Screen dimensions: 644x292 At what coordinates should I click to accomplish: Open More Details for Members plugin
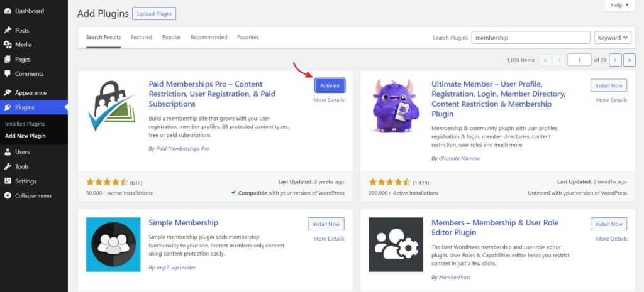click(611, 239)
